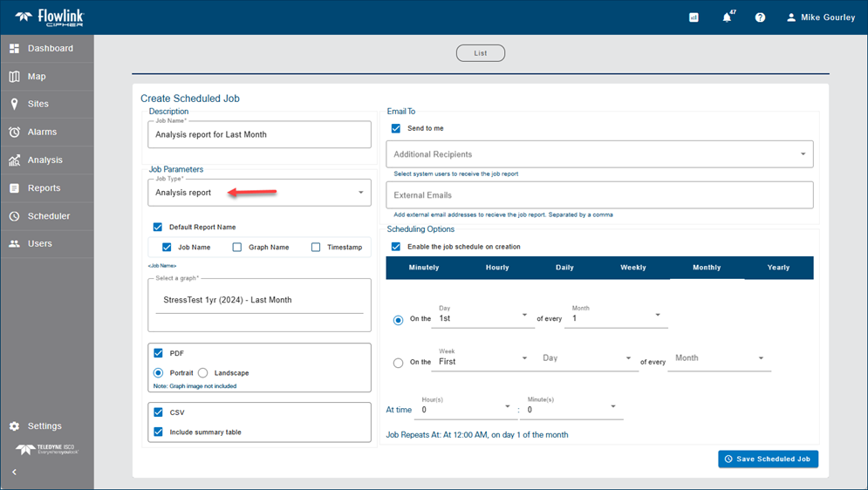868x490 pixels.
Task: Open Scheduler in the sidebar
Action: click(x=46, y=216)
